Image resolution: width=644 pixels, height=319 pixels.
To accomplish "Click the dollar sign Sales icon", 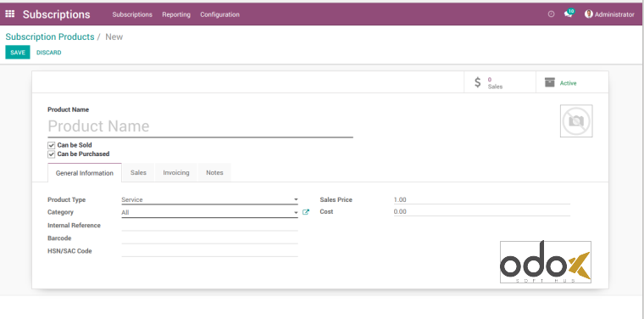I will pyautogui.click(x=477, y=82).
